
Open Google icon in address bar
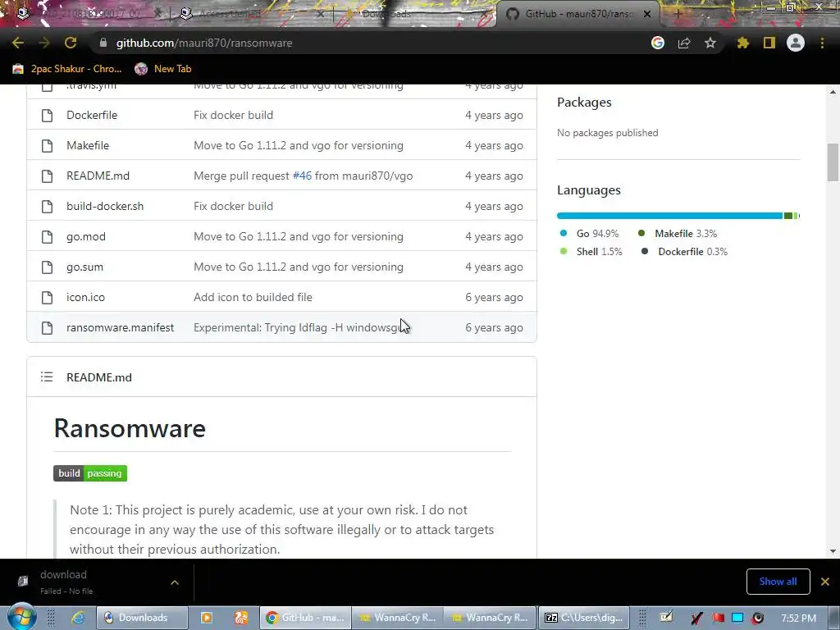tap(658, 43)
